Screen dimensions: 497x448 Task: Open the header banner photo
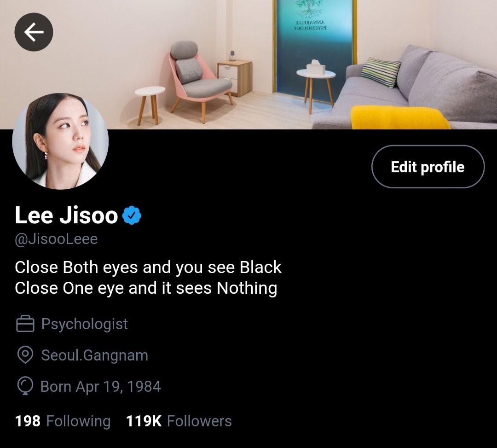(x=248, y=64)
